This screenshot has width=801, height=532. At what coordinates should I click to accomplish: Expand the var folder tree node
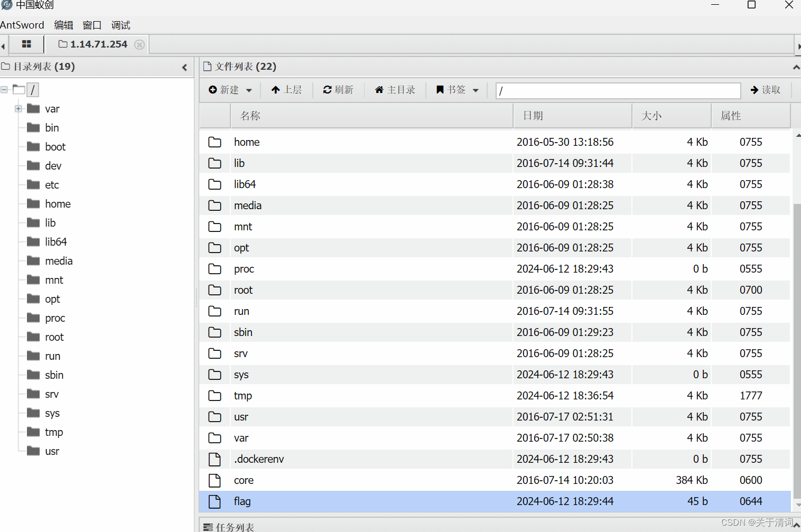click(18, 109)
